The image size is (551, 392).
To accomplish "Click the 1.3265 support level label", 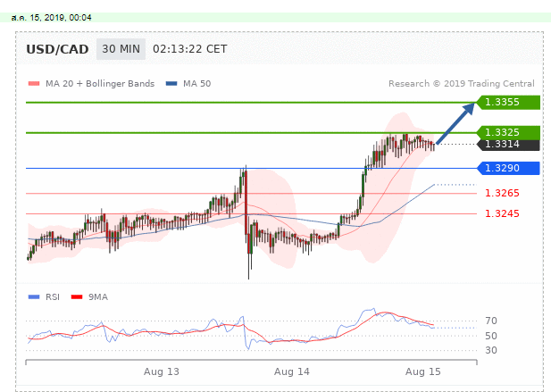I will coord(502,193).
